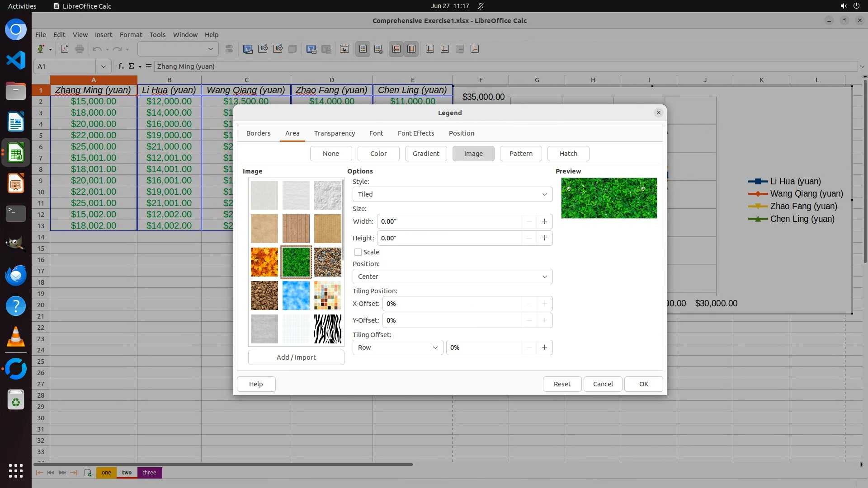Open the Font Effects tab
The image size is (868, 488).
415,133
